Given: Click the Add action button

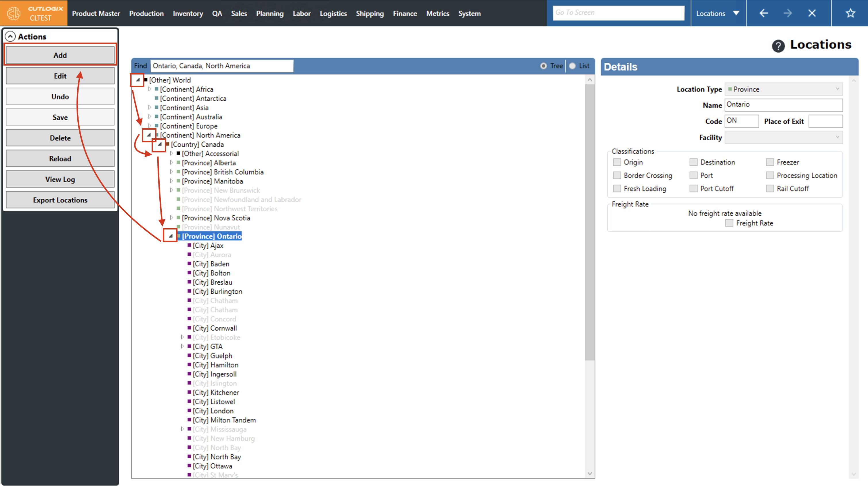Looking at the screenshot, I should click(60, 55).
